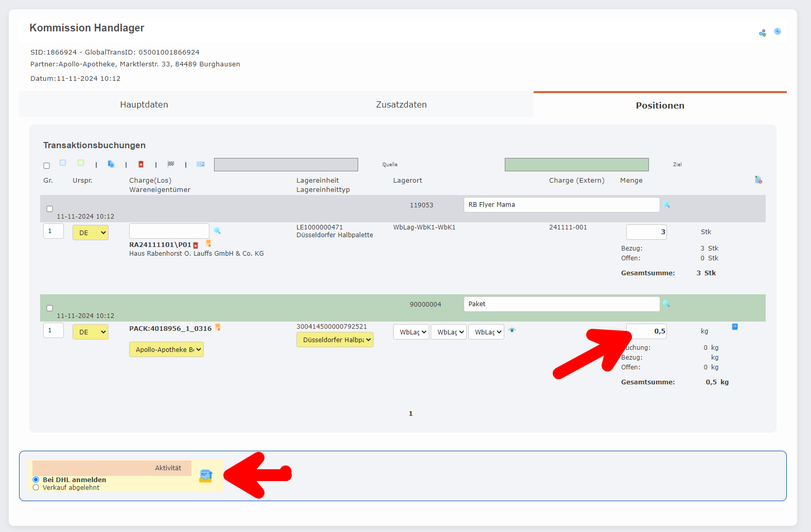
Task: Click page number 1 in the pager
Action: pyautogui.click(x=411, y=413)
